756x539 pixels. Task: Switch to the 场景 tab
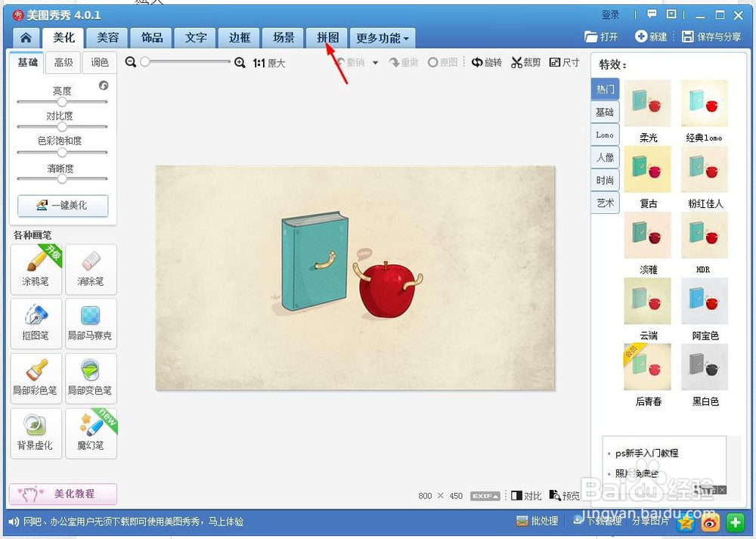[x=283, y=38]
